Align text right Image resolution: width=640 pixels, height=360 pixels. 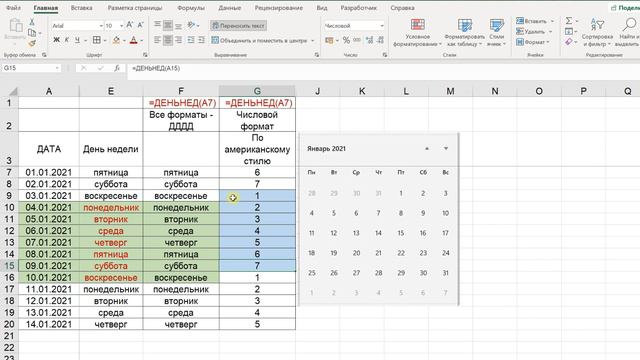[x=178, y=40]
